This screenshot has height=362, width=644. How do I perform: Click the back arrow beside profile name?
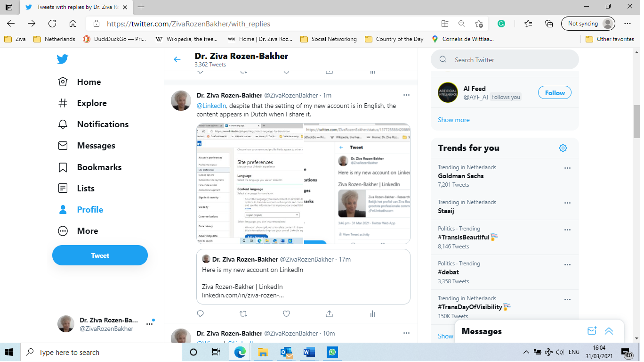point(177,59)
